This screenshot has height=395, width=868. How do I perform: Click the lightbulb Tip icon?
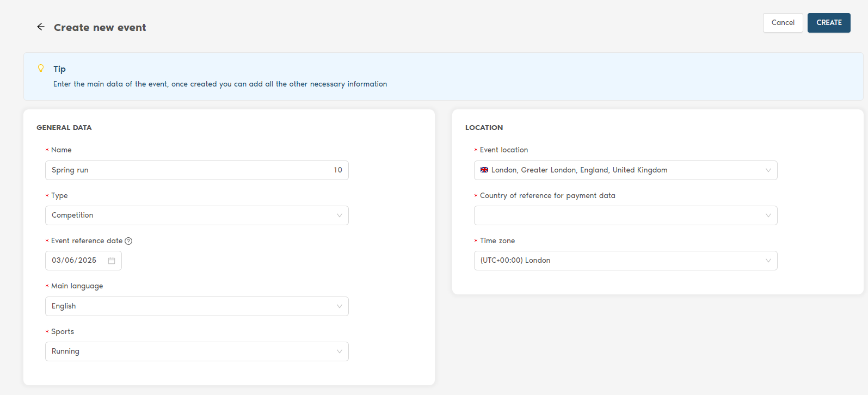pos(41,68)
